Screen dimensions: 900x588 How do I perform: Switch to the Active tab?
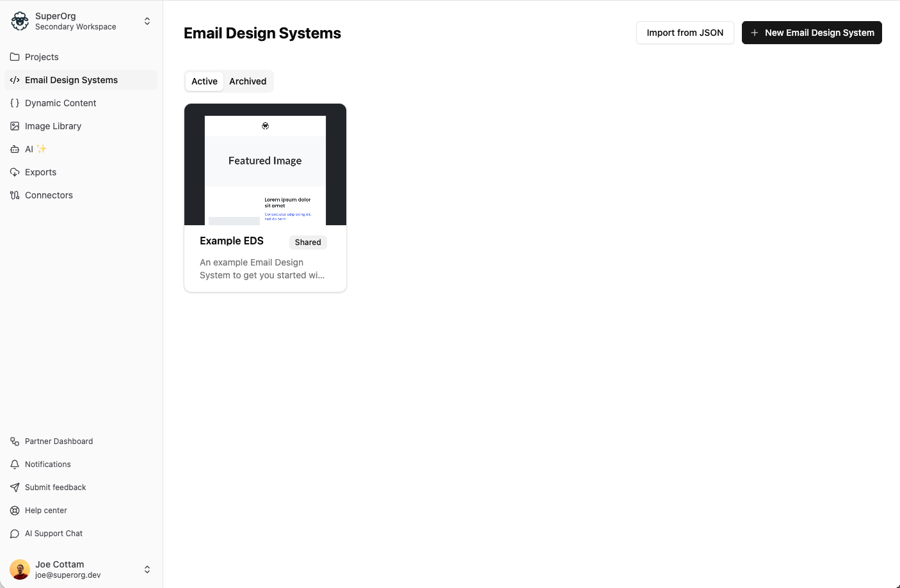tap(204, 81)
